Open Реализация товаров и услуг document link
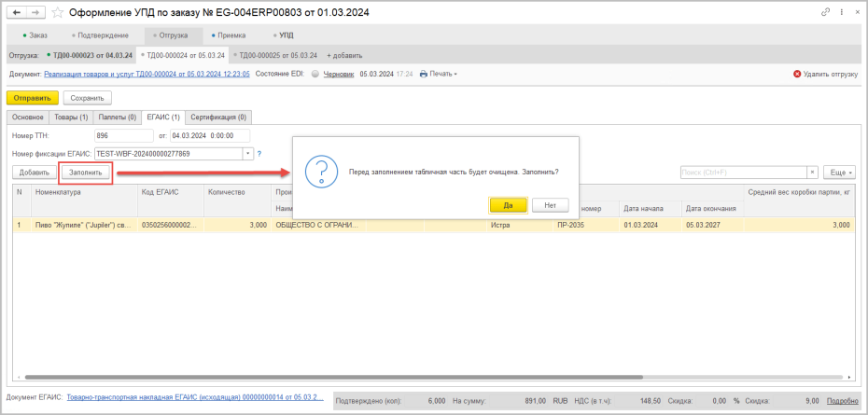 [147, 74]
